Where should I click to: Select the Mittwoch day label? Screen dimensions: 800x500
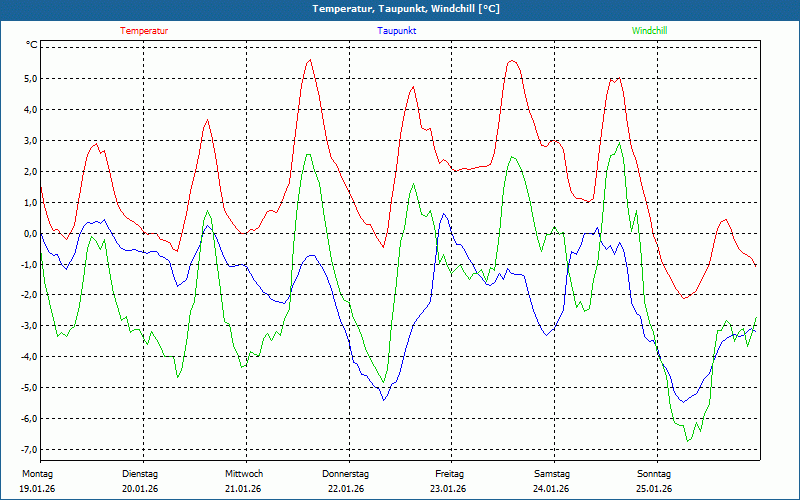coord(243,474)
